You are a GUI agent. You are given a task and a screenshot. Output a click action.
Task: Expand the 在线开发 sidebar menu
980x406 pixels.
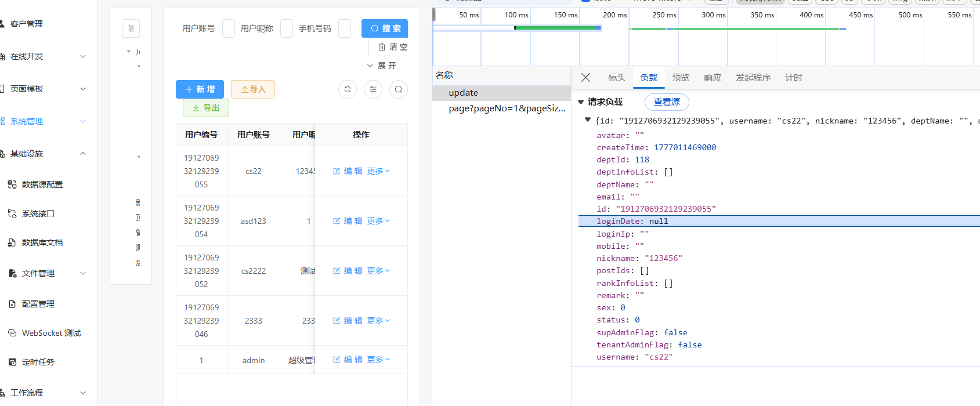44,56
